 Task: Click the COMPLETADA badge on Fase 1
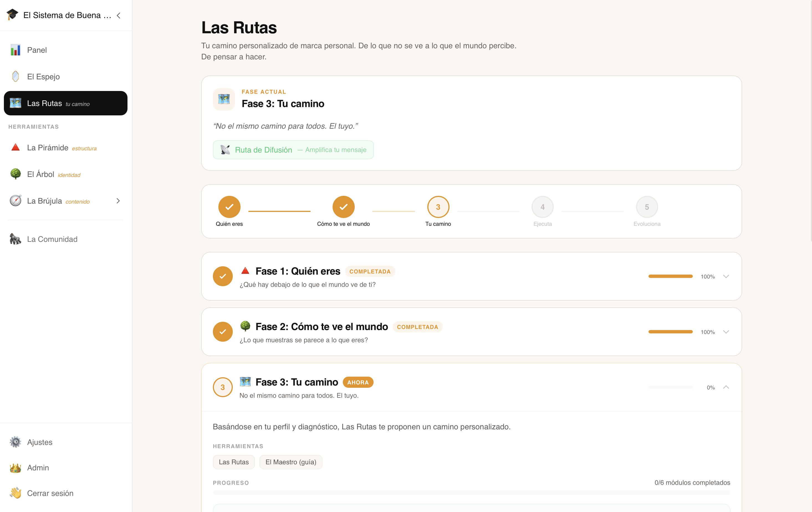(370, 271)
